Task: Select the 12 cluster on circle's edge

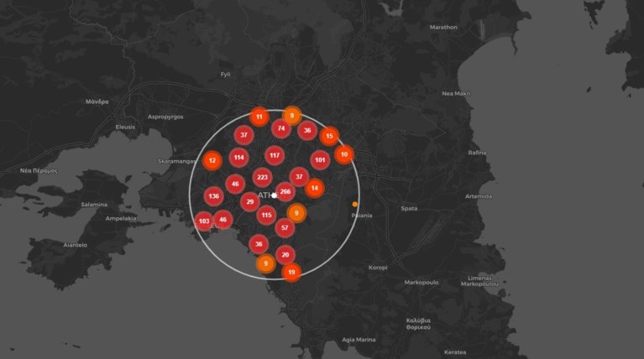Action: coord(212,160)
